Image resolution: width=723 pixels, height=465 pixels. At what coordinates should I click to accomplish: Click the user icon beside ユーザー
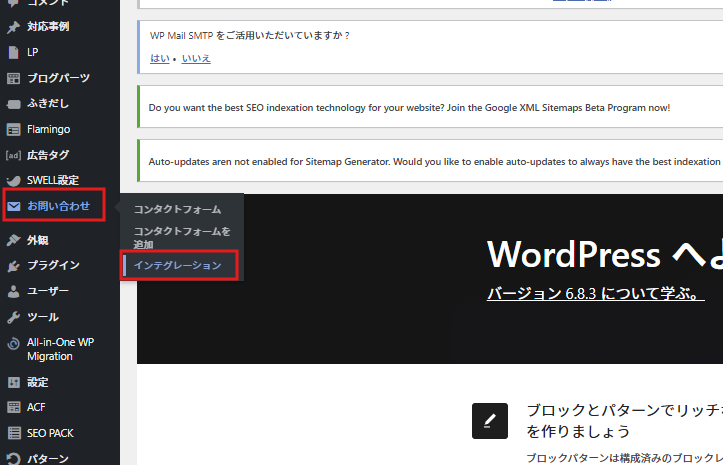click(x=13, y=291)
